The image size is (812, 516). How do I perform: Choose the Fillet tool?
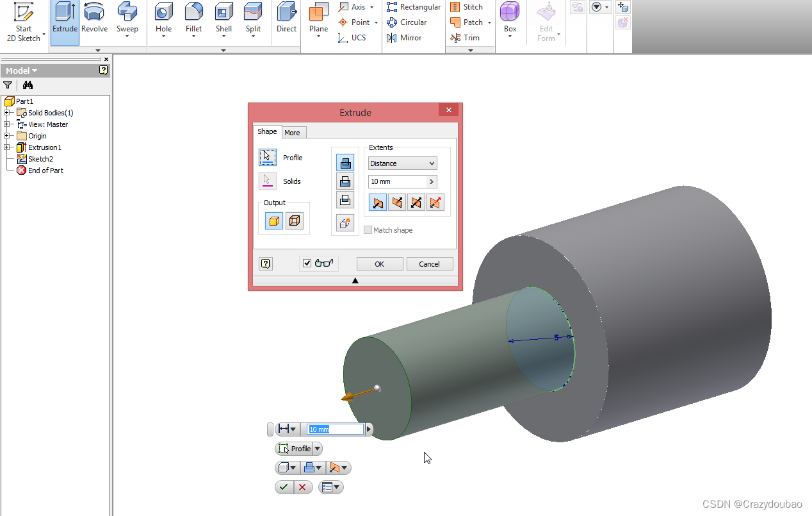pos(193,19)
